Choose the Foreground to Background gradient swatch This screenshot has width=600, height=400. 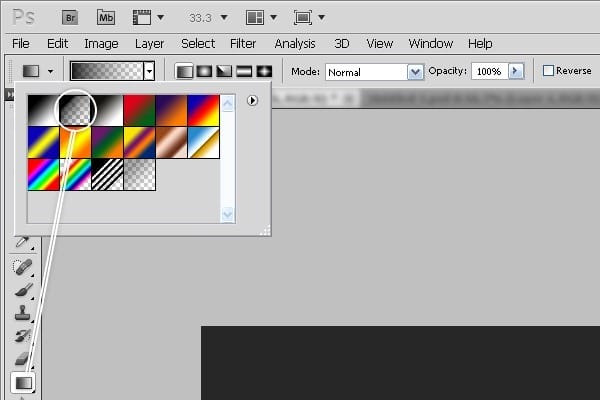pos(43,110)
